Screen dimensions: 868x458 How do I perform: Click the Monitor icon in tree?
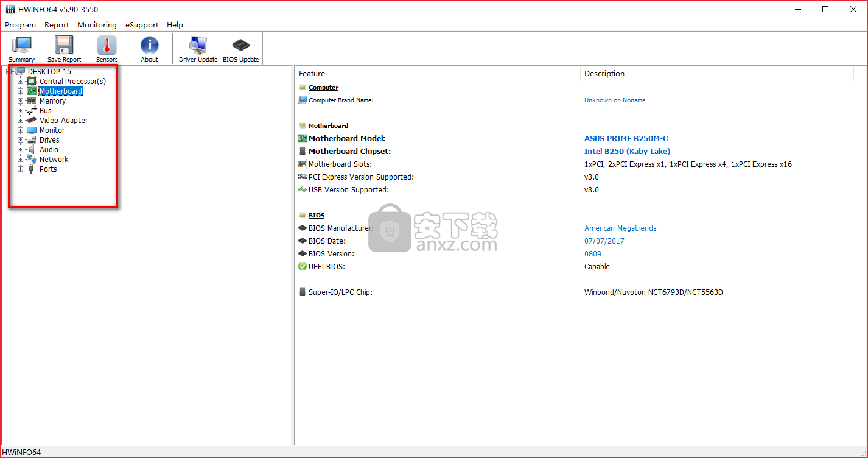point(32,130)
